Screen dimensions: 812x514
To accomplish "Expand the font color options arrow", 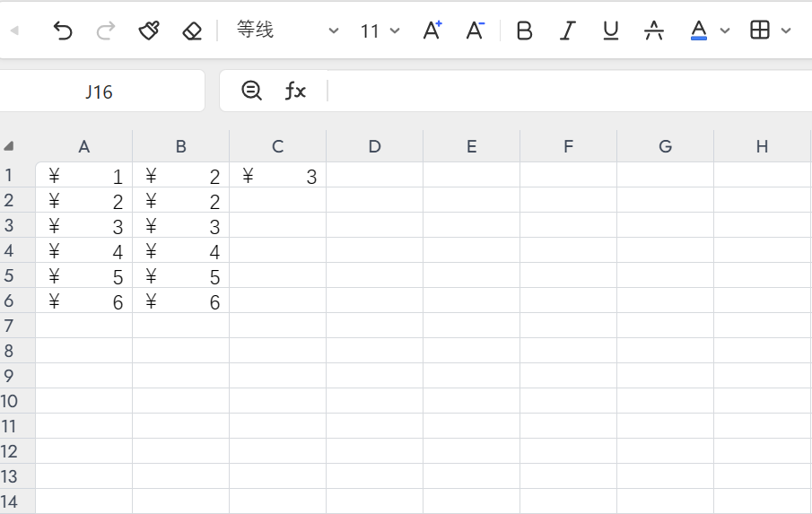I will tap(725, 30).
